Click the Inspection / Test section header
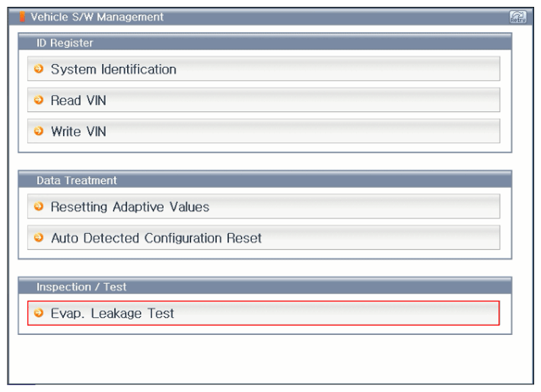This screenshot has height=392, width=541. pos(80,287)
